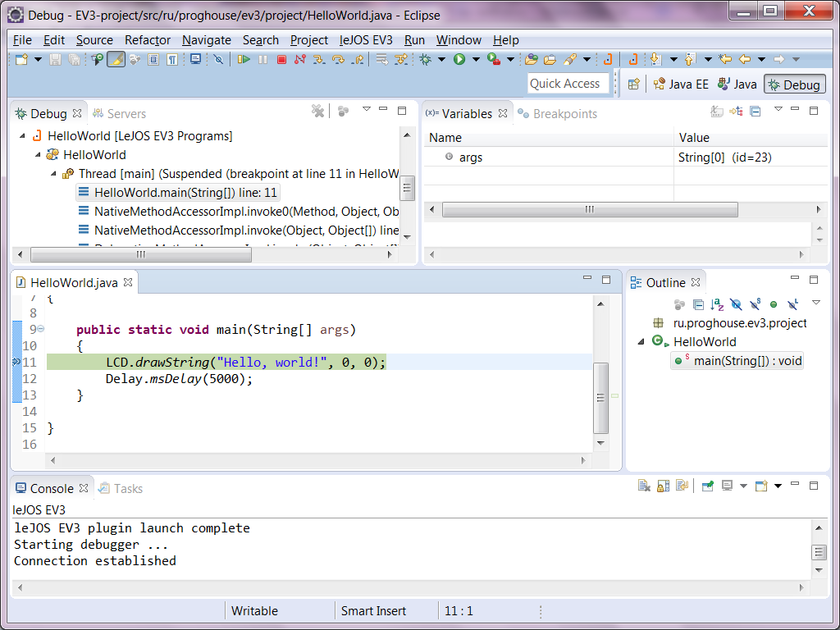This screenshot has height=630, width=840.
Task: Click Collapse All icon in Variables view
Action: pyautogui.click(x=756, y=112)
